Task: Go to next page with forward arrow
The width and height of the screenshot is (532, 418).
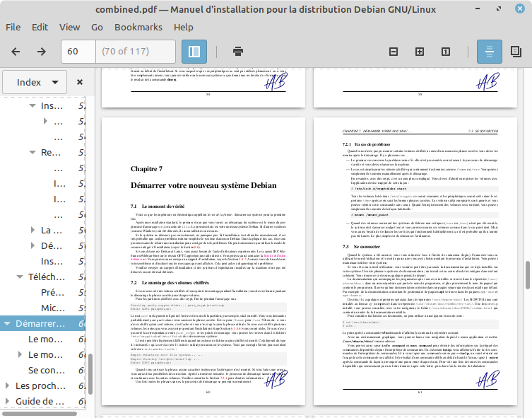Action: pyautogui.click(x=42, y=52)
